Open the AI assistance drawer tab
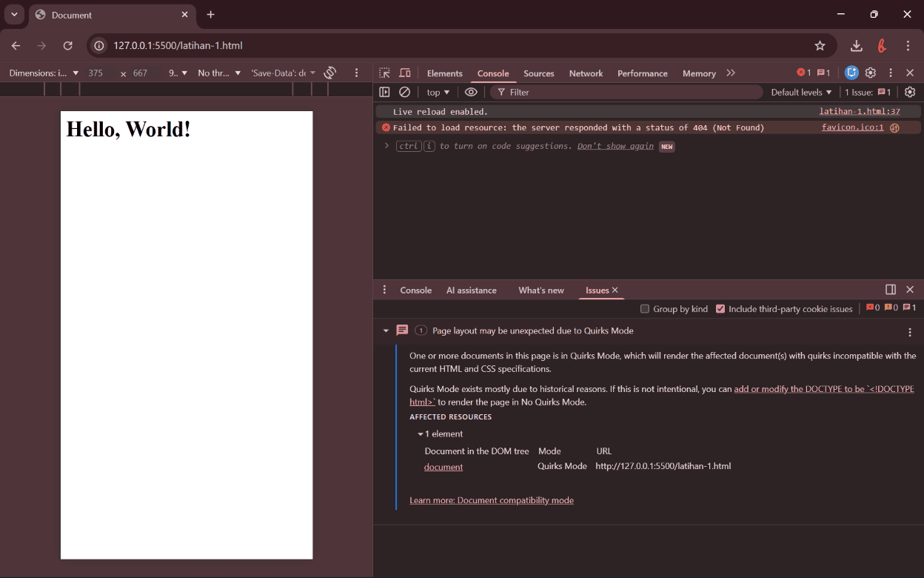 click(471, 290)
